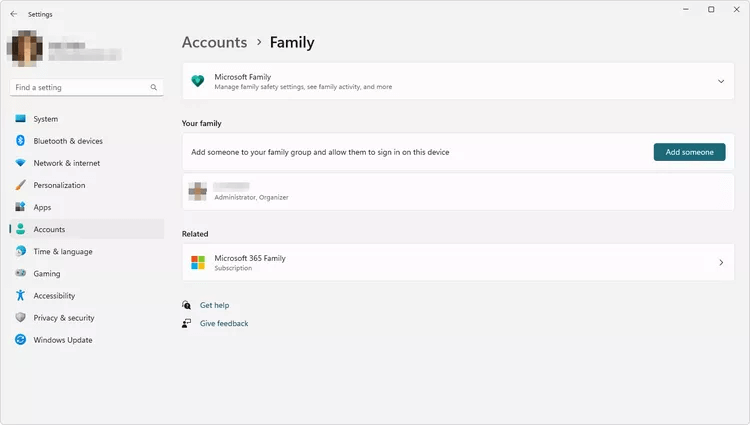Image resolution: width=750 pixels, height=425 pixels.
Task: Click the Network wifi icon in sidebar
Action: [20, 163]
